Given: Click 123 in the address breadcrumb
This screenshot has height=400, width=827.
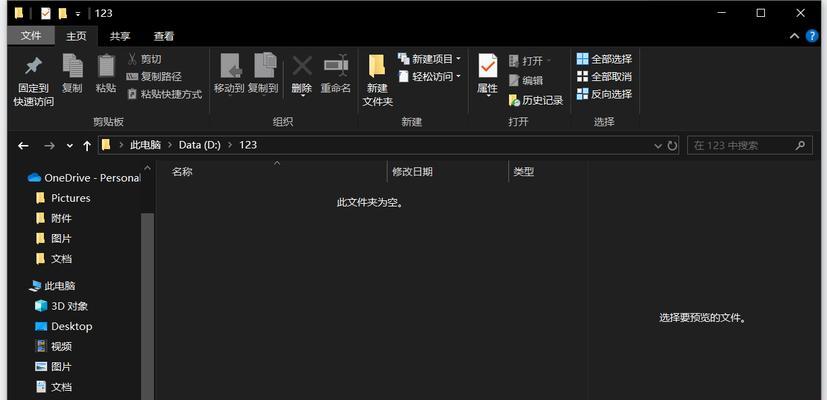Looking at the screenshot, I should (248, 145).
